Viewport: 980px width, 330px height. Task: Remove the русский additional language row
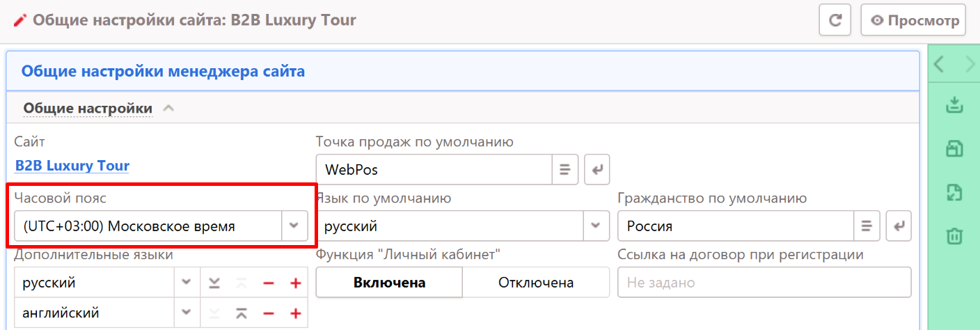268,283
